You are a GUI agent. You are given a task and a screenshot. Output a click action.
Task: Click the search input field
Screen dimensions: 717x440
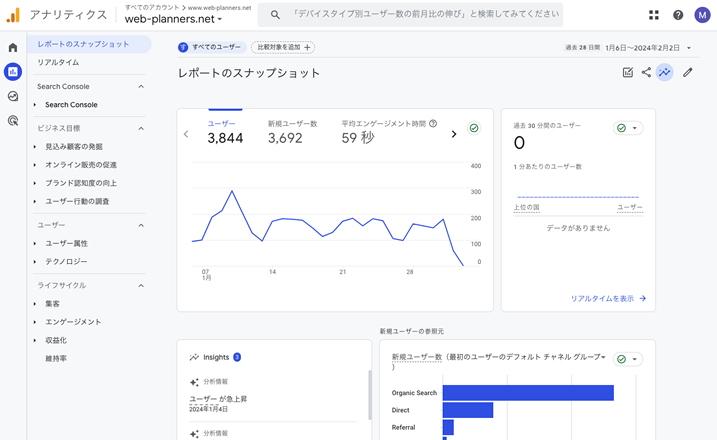(420, 15)
